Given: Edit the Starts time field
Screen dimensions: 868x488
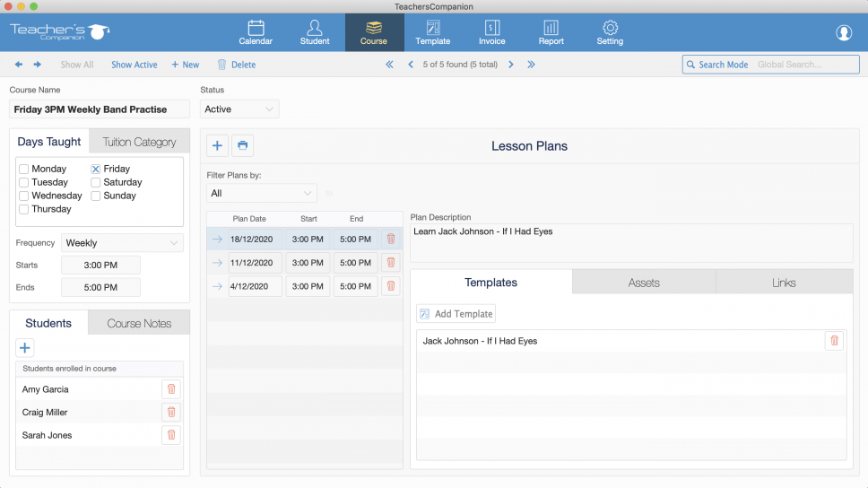Looking at the screenshot, I should click(100, 265).
